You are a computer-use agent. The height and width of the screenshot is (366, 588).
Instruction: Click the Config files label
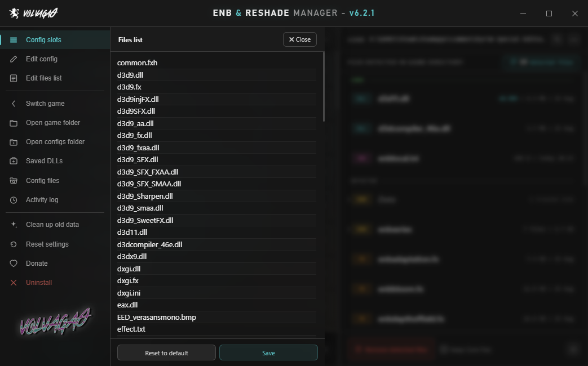pos(42,181)
